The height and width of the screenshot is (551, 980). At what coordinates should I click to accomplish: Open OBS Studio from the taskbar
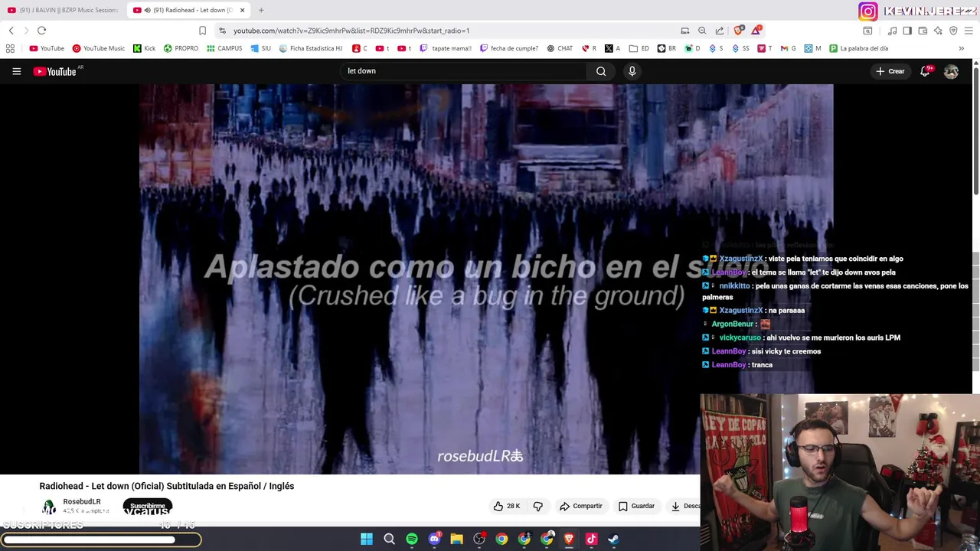tap(479, 539)
